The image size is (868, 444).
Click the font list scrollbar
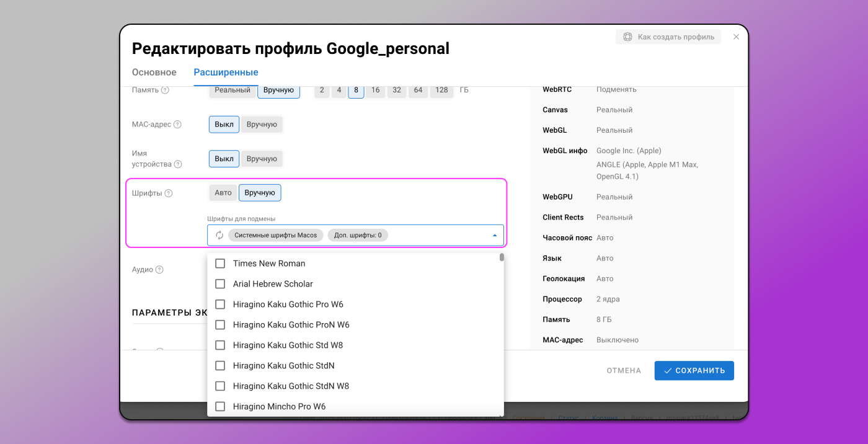coord(502,258)
